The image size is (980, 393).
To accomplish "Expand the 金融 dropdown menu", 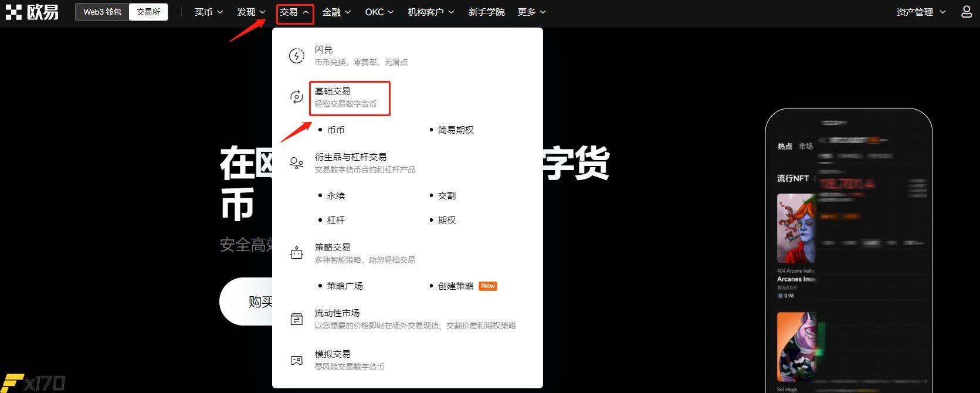I will pos(337,12).
